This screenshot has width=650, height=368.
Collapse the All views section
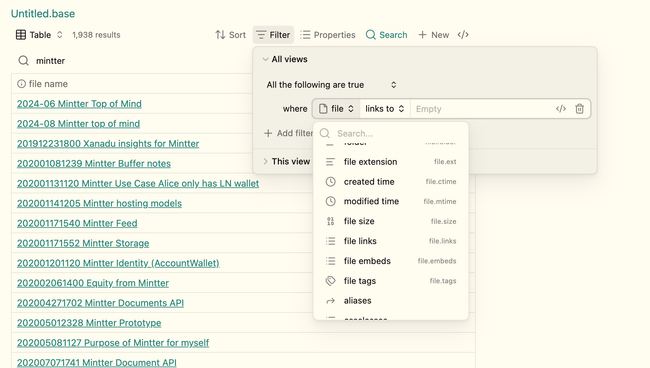pyautogui.click(x=285, y=59)
